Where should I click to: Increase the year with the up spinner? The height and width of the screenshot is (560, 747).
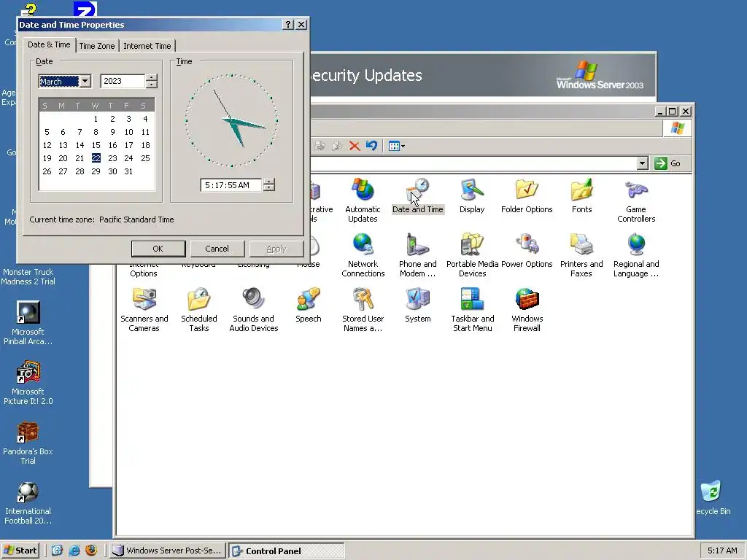[151, 77]
